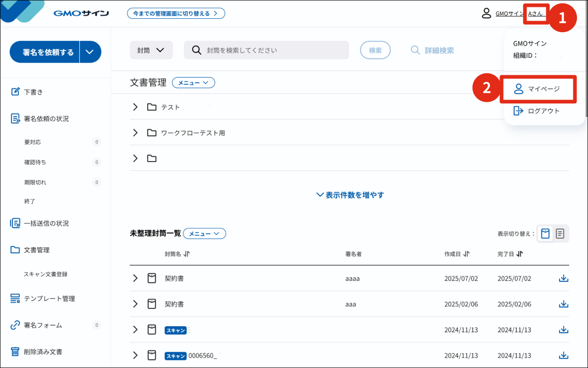Open 削除済み文書 trash icon in sidebar
Screen dimensions: 588x368
(x=15, y=352)
